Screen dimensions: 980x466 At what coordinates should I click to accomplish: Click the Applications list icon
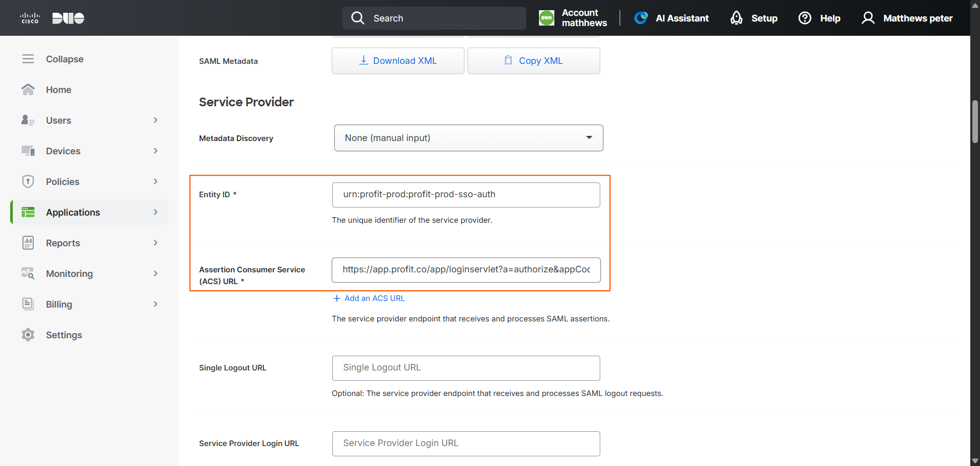click(28, 212)
